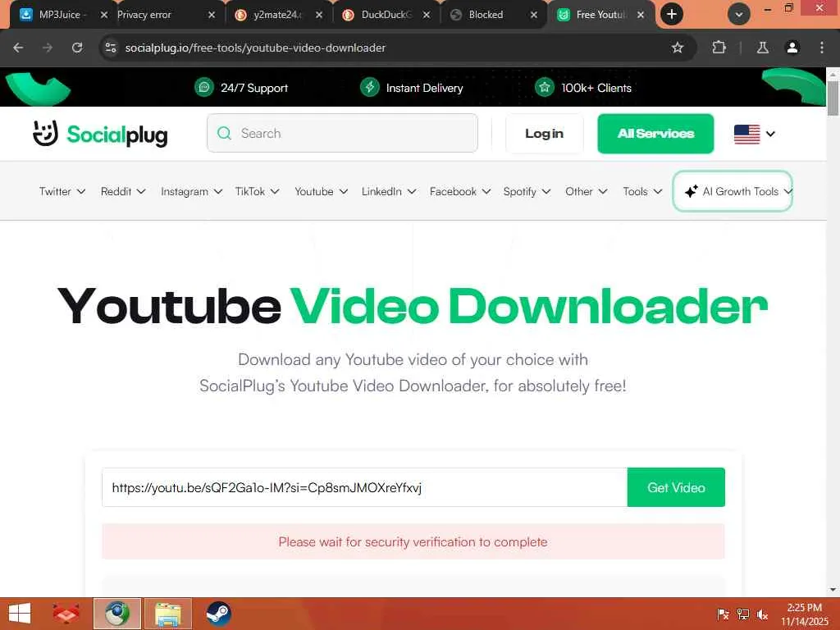Switch to the Privacy error tab
The width and height of the screenshot is (840, 630).
[158, 15]
